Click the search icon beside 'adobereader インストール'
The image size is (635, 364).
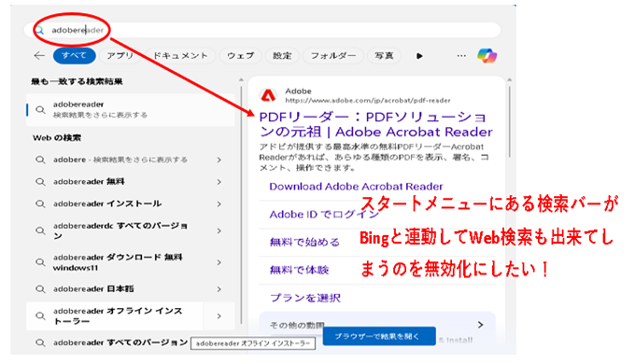[40, 203]
